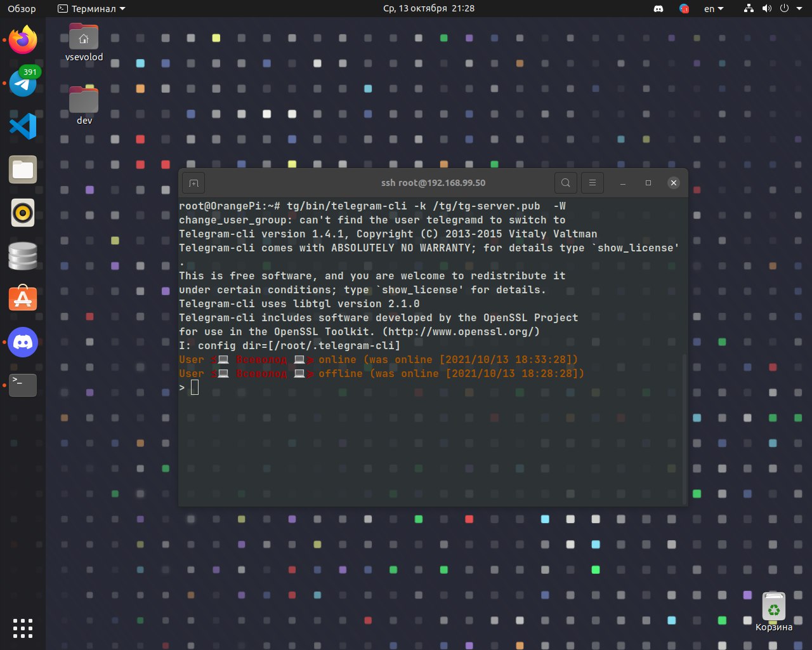812x650 pixels.
Task: Open the Обзор activities overview
Action: (22, 9)
